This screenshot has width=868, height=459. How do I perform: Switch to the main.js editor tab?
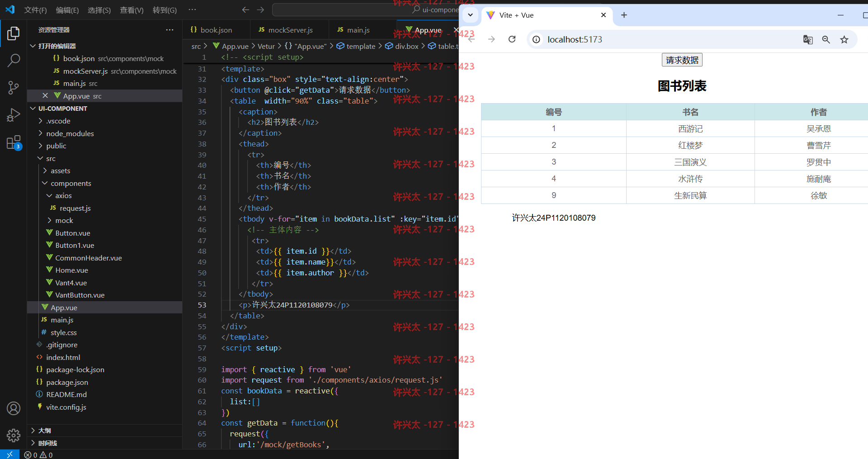coord(358,30)
